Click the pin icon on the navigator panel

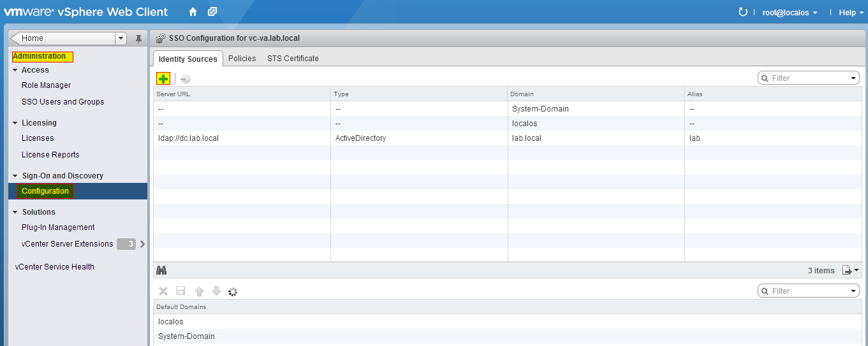pyautogui.click(x=138, y=38)
